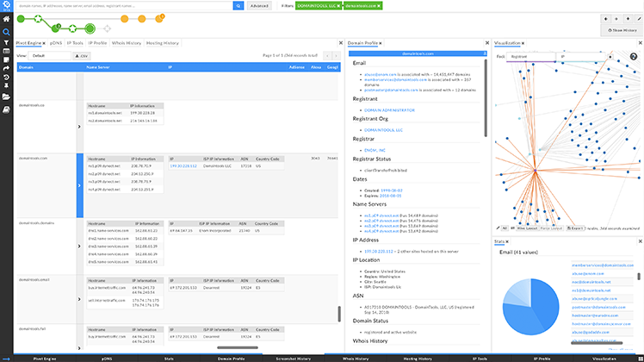This screenshot has width=644, height=362.
Task: Open the Home icon in the sidebar
Action: coord(6,19)
